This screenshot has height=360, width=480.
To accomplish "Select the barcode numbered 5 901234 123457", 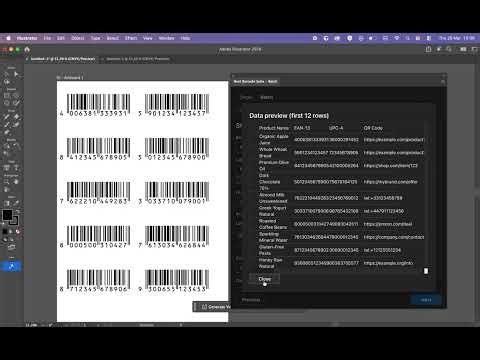I will (x=173, y=105).
